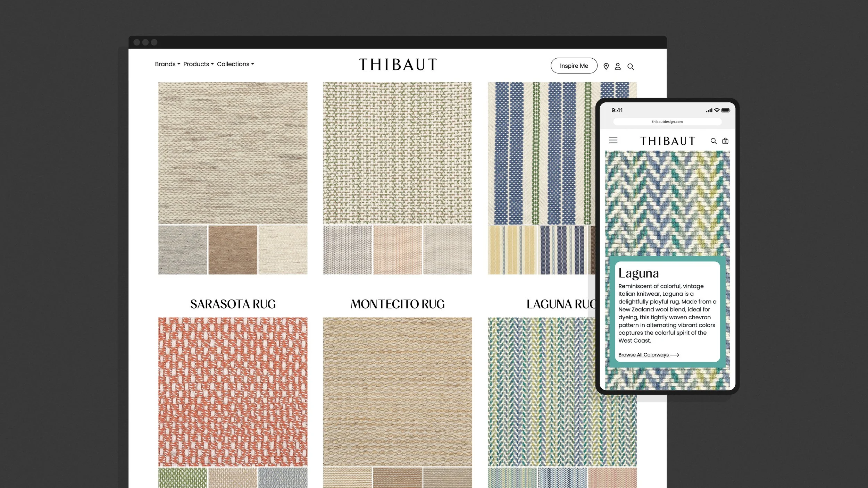The image size is (868, 488).
Task: Tap the mobile Laguna chevron hero image
Action: 667,203
